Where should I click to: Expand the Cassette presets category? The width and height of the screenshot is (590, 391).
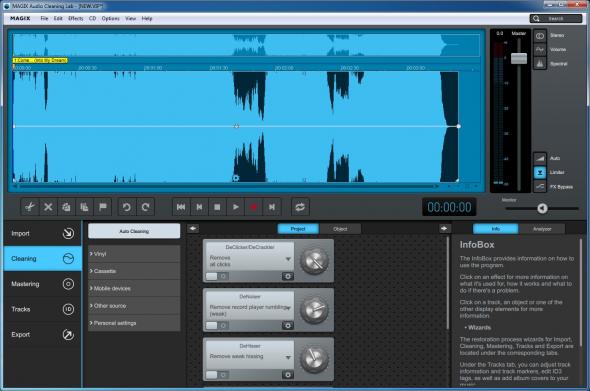coord(134,271)
